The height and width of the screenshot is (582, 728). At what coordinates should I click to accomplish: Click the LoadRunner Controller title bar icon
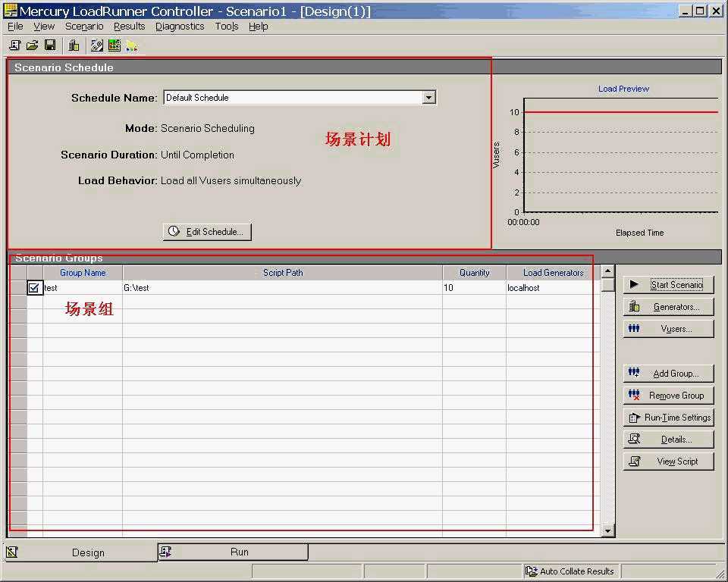click(x=10, y=11)
